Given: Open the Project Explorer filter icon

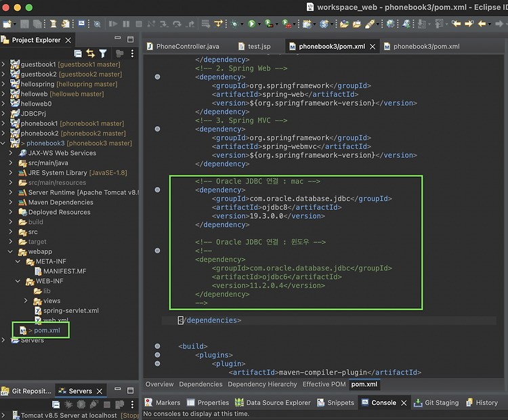Looking at the screenshot, I should [x=103, y=54].
